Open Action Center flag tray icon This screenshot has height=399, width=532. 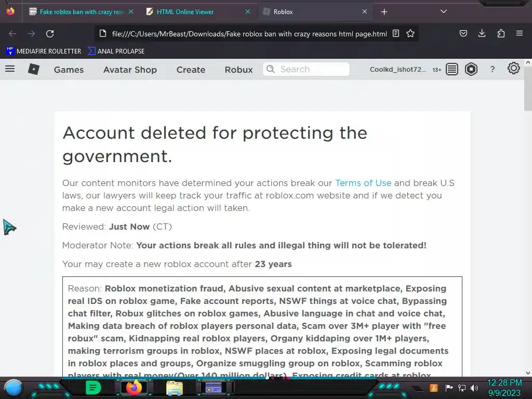[x=449, y=388]
